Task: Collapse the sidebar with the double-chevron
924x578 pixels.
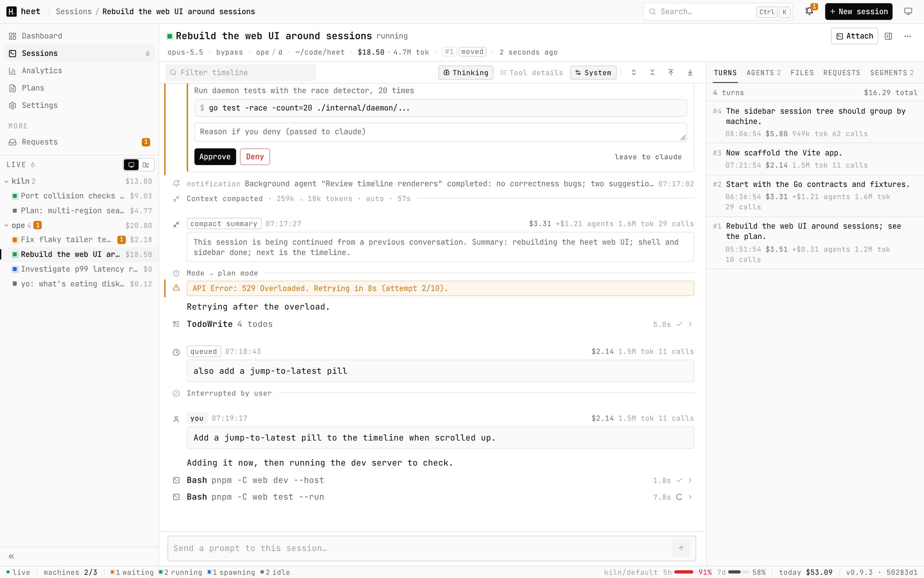Action: click(x=12, y=556)
